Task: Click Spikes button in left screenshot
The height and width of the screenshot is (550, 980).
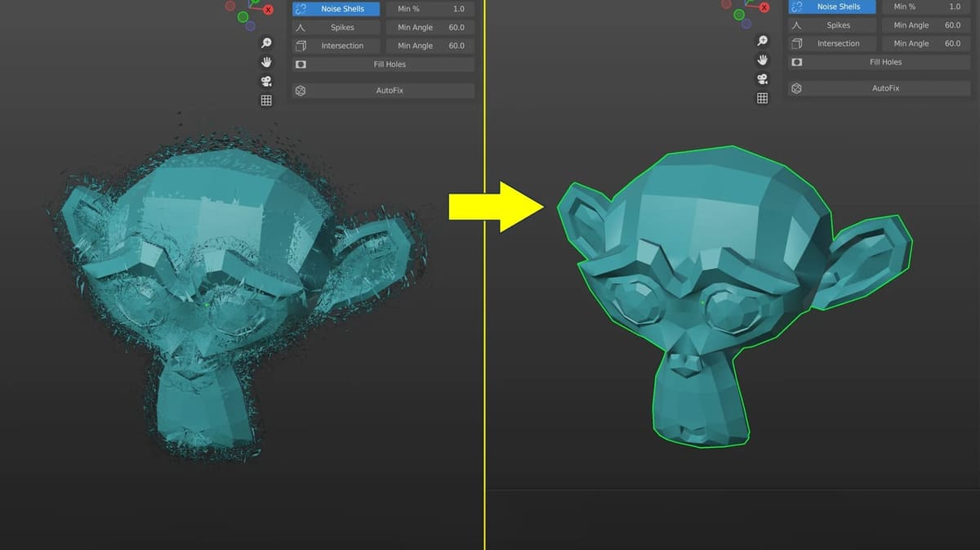Action: coord(336,27)
